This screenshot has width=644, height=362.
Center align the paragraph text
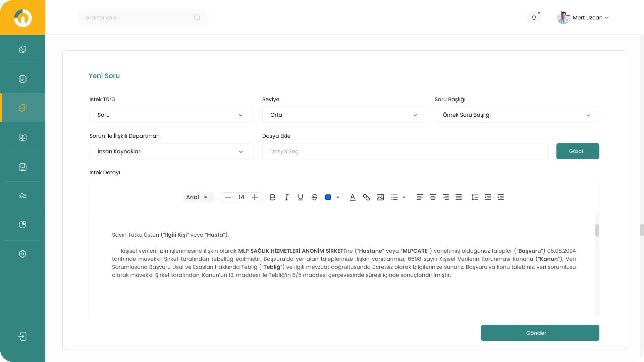pyautogui.click(x=433, y=197)
